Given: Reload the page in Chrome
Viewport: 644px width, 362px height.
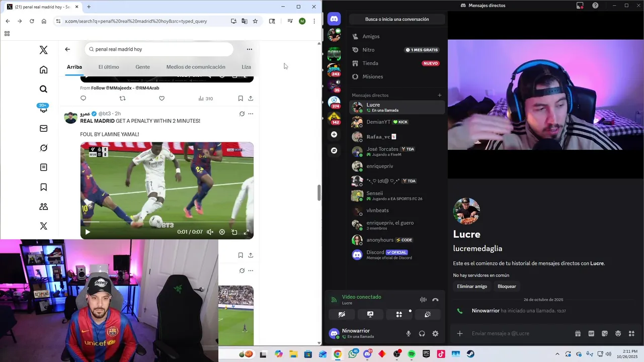Looking at the screenshot, I should (x=32, y=21).
